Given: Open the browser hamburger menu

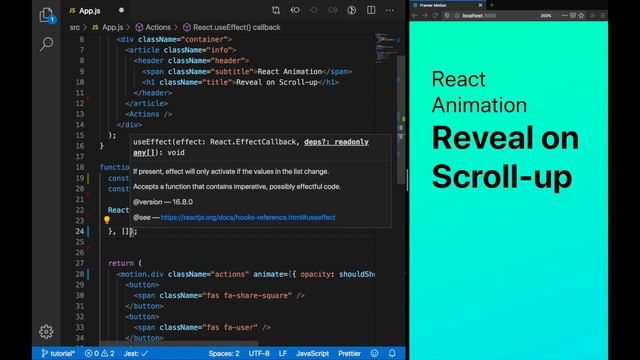Looking at the screenshot, I should pyautogui.click(x=603, y=16).
